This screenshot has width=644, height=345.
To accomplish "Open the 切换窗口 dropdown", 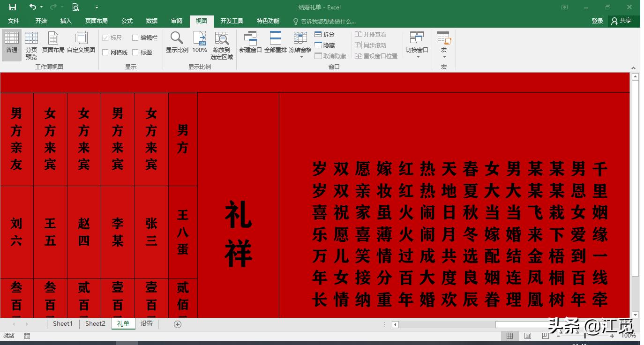I will pos(416,45).
